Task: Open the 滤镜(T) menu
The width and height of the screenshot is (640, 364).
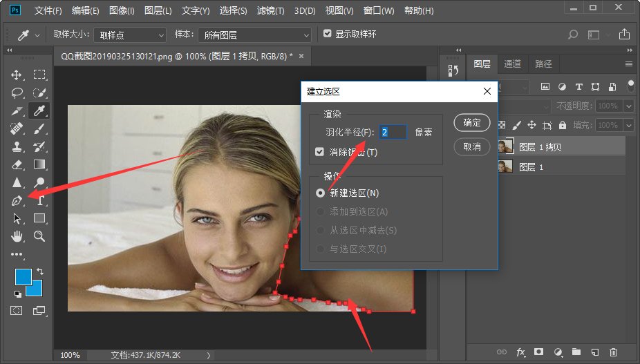Action: click(x=270, y=10)
